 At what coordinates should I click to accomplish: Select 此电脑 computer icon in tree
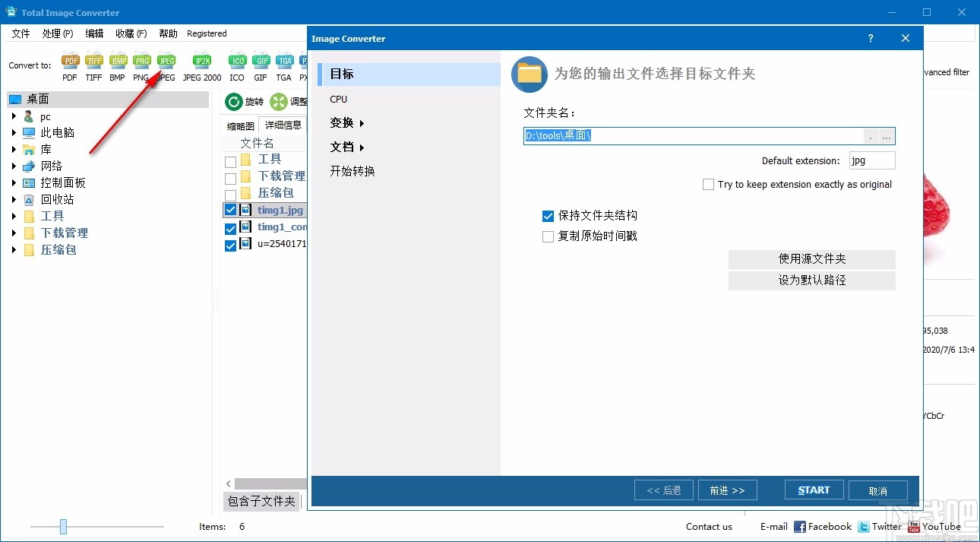coord(29,132)
